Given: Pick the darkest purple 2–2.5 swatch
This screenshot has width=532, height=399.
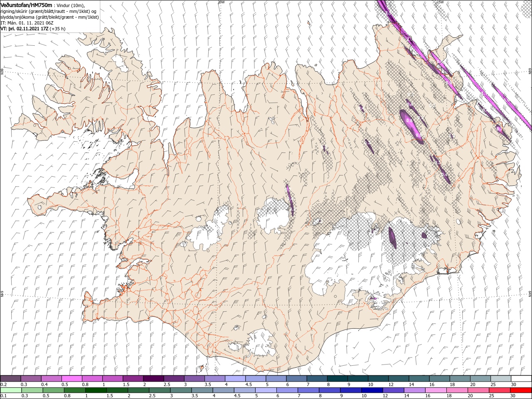Looking at the screenshot, I should [x=153, y=379].
